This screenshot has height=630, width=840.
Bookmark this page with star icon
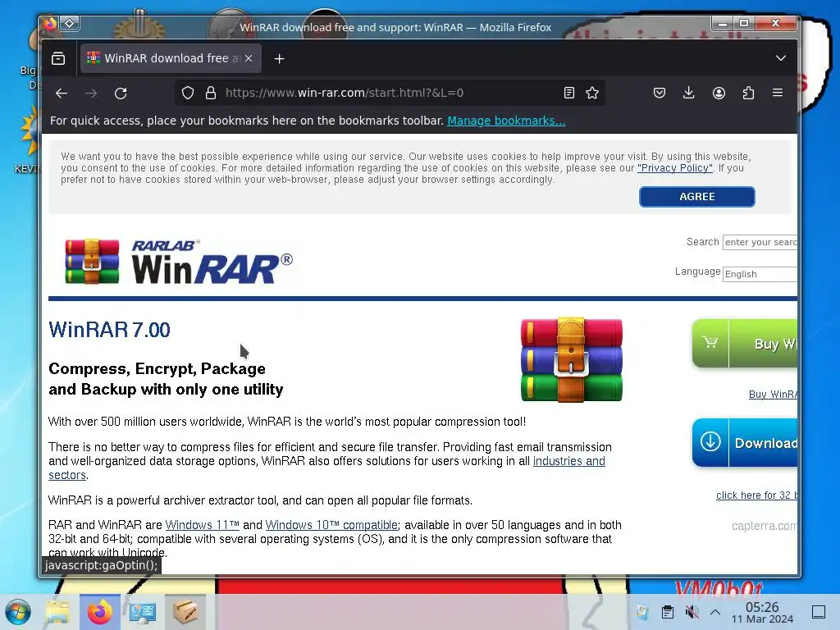pos(592,94)
